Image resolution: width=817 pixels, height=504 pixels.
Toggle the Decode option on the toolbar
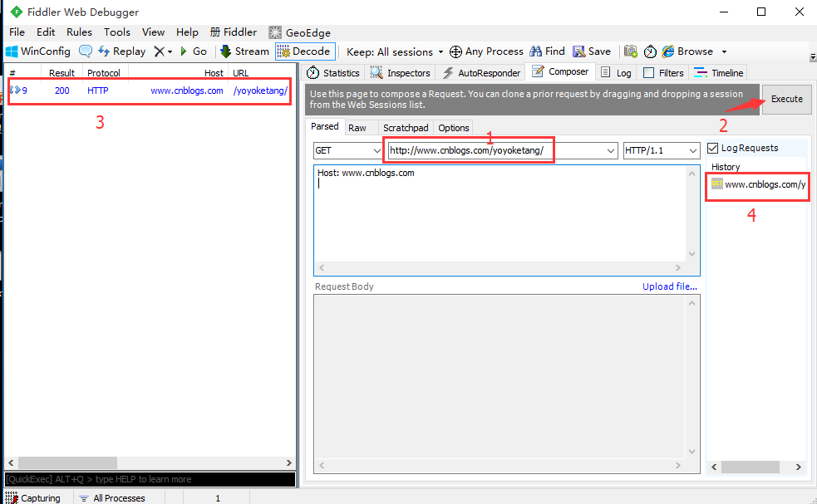(304, 51)
